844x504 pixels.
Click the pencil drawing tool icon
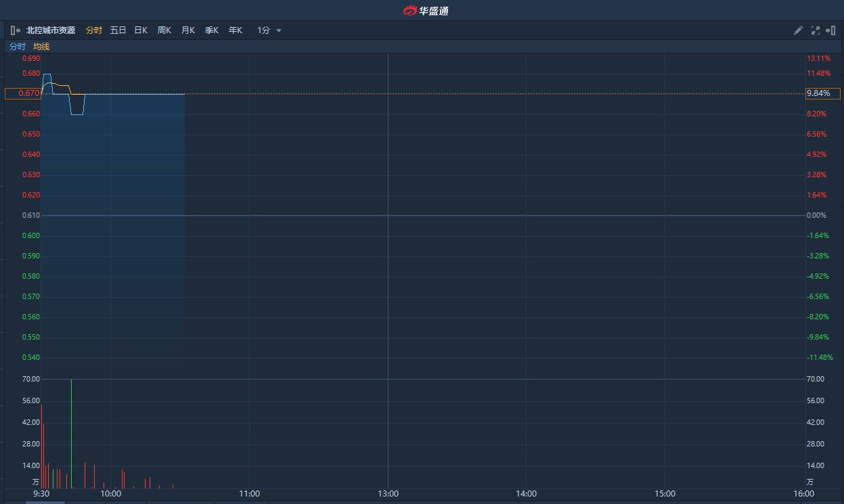(798, 30)
